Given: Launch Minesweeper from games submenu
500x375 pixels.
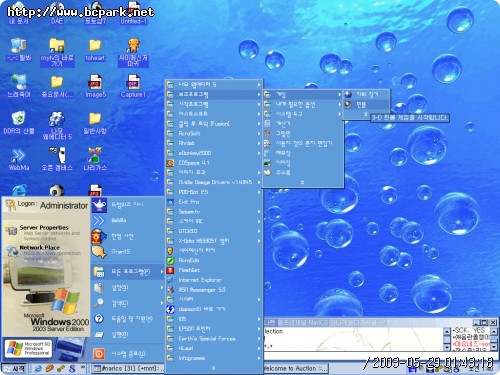Looking at the screenshot, I should pos(366,95).
